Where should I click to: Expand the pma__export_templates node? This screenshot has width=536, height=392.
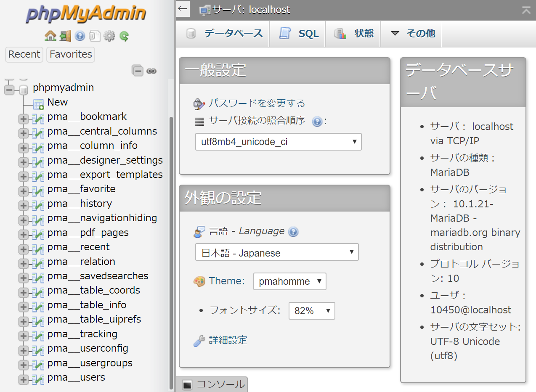tap(24, 177)
